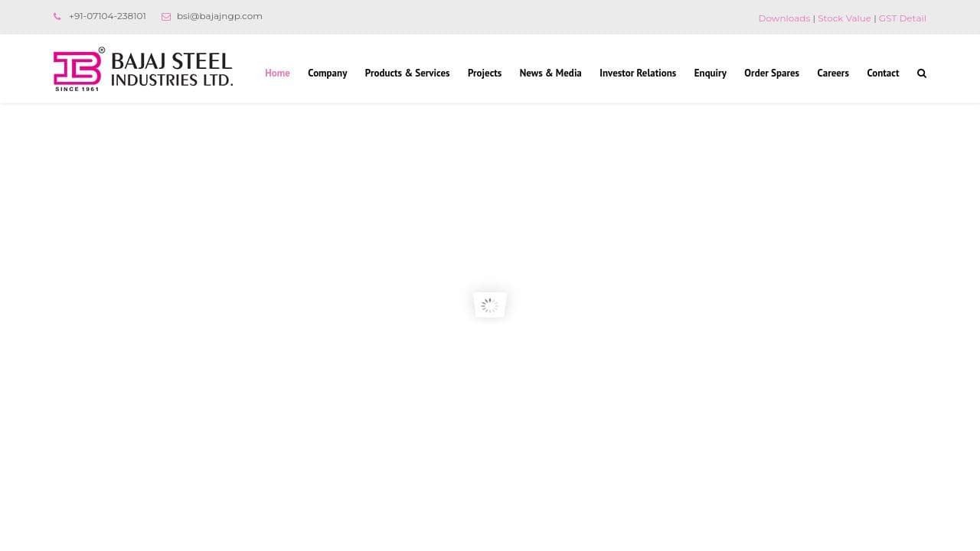This screenshot has width=980, height=551.
Task: Select the Home navigation item
Action: click(277, 73)
